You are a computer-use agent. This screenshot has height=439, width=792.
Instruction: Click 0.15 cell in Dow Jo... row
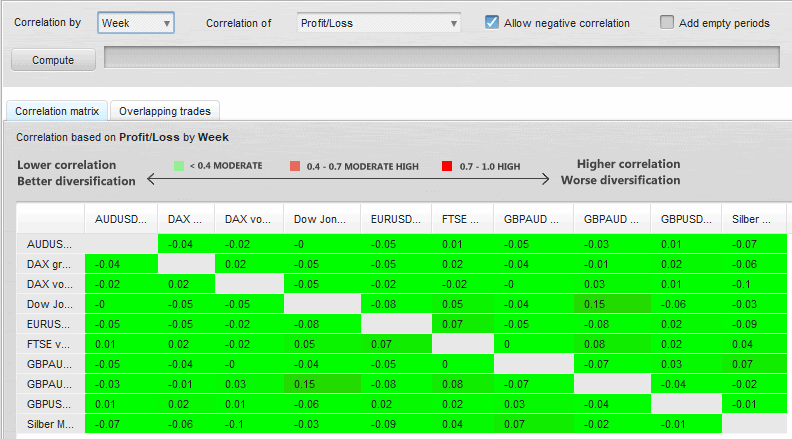click(x=612, y=304)
